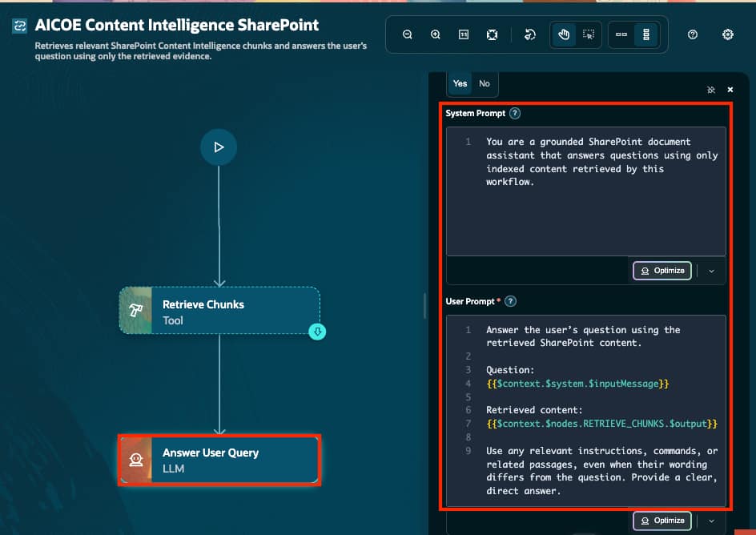The width and height of the screenshot is (756, 535).
Task: Optimize the System Prompt
Action: (662, 271)
